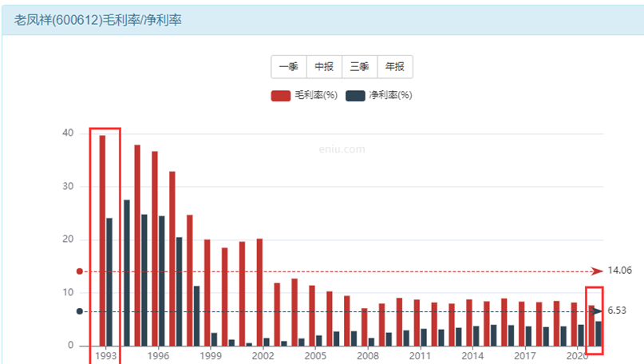The width and height of the screenshot is (644, 364).
Task: Click the 2014 red gross margin bar
Action: (x=469, y=322)
